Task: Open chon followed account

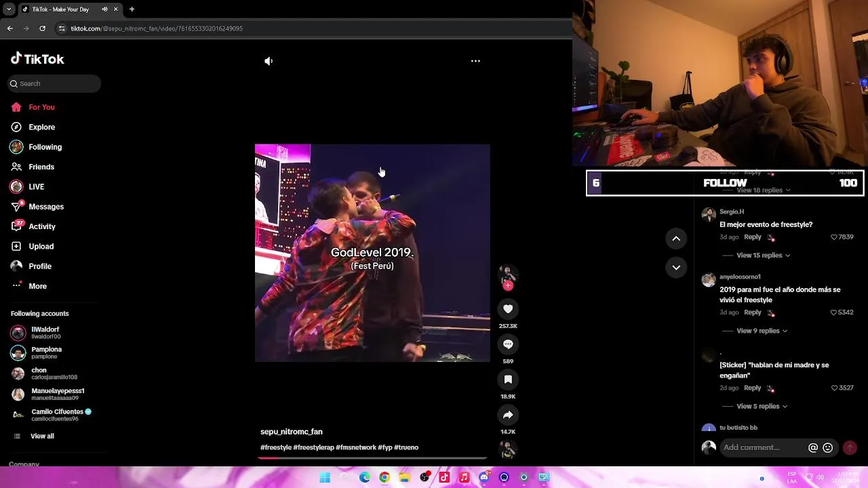Action: pos(45,373)
